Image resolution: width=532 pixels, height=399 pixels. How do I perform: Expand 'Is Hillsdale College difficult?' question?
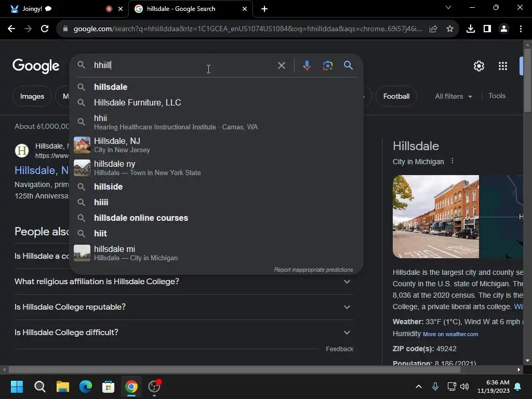click(x=183, y=332)
